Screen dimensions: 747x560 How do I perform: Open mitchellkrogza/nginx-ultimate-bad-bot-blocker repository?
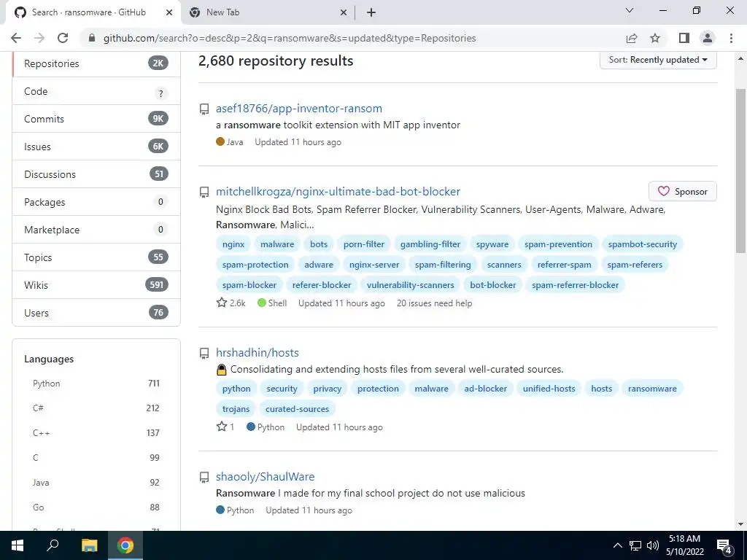coord(338,192)
